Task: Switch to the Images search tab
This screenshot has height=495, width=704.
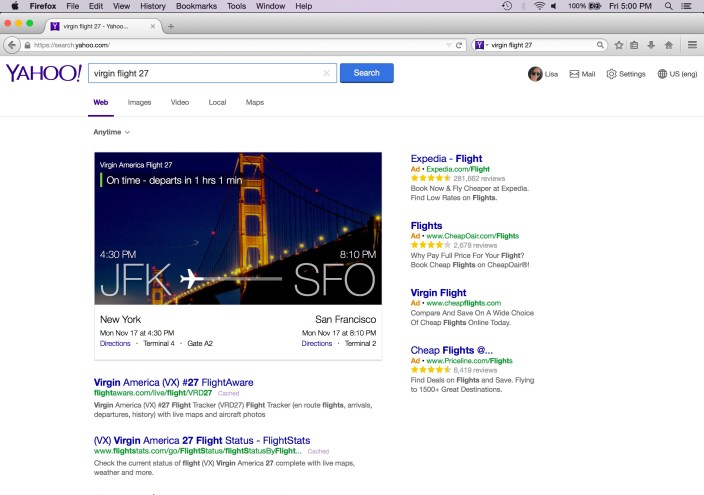Action: (139, 102)
